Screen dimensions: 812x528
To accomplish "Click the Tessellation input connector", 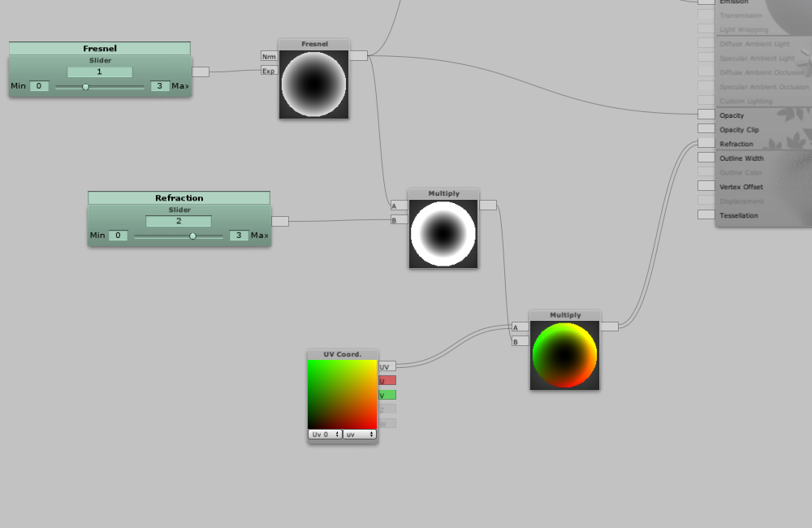I will click(706, 214).
